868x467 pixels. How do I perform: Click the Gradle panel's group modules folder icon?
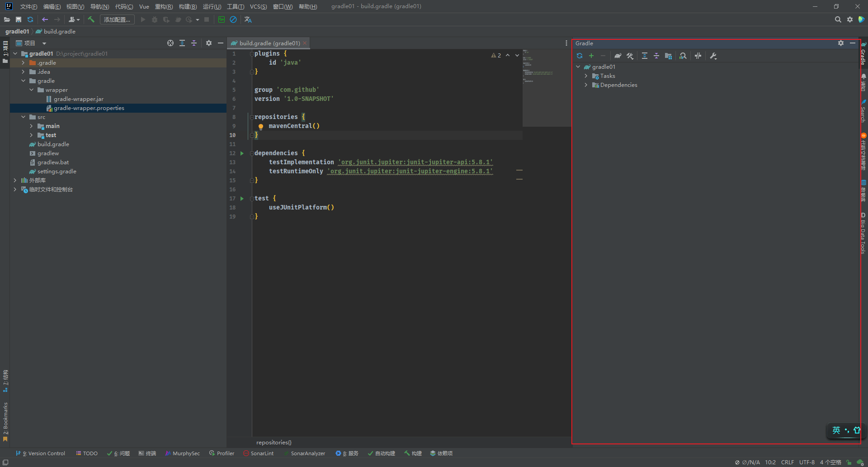click(x=668, y=56)
